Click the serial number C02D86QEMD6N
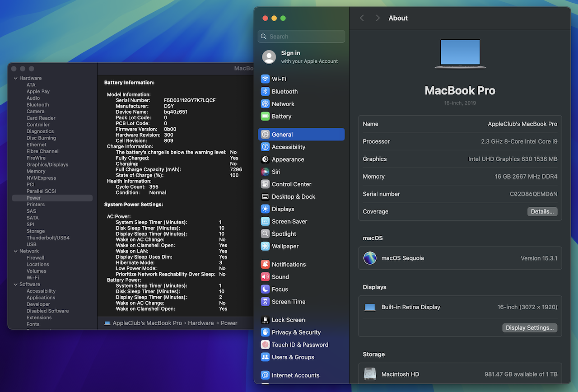Viewport: 578px width, 392px height. (x=534, y=194)
